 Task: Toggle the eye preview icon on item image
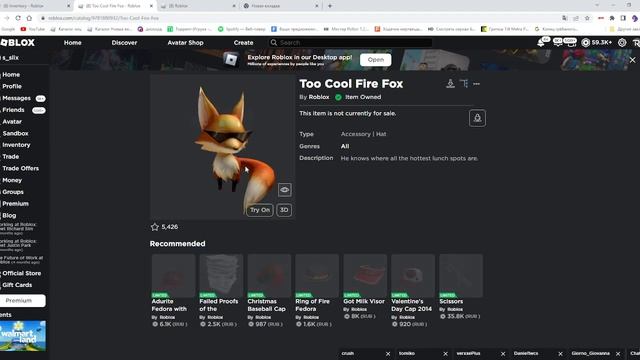click(284, 190)
